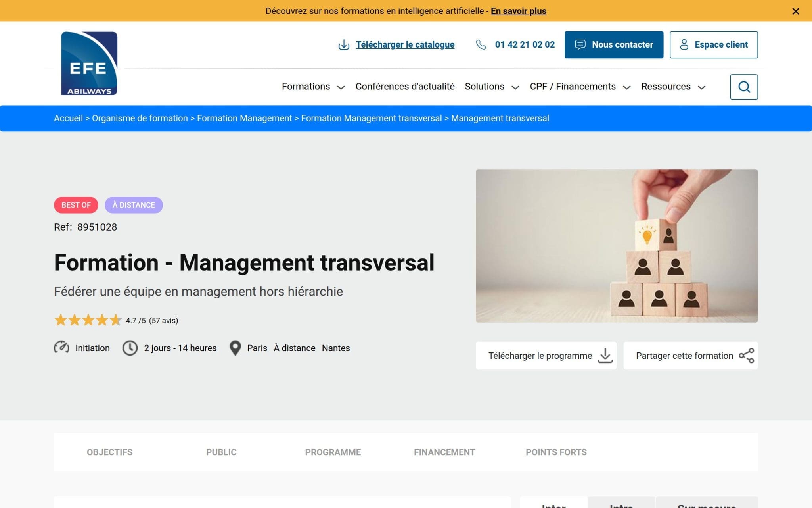Open 'Télécharger le catalogue' link
Image resolution: width=812 pixels, height=508 pixels.
tap(405, 45)
